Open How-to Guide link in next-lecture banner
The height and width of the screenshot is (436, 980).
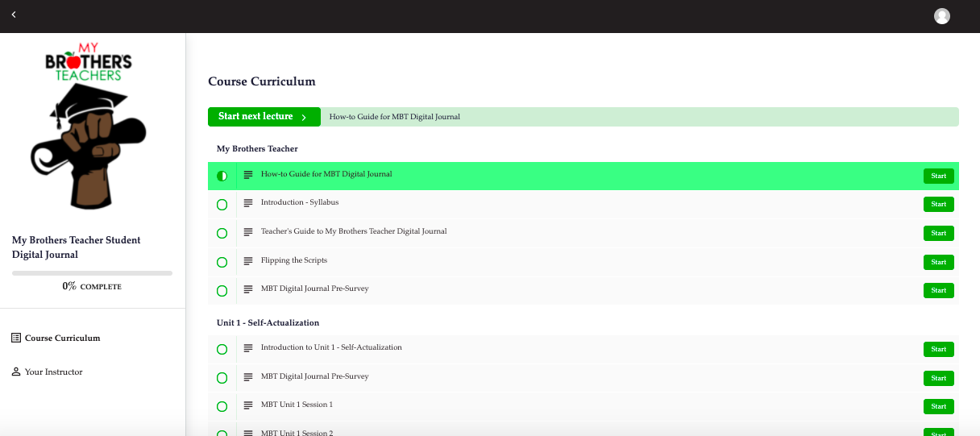pos(395,117)
